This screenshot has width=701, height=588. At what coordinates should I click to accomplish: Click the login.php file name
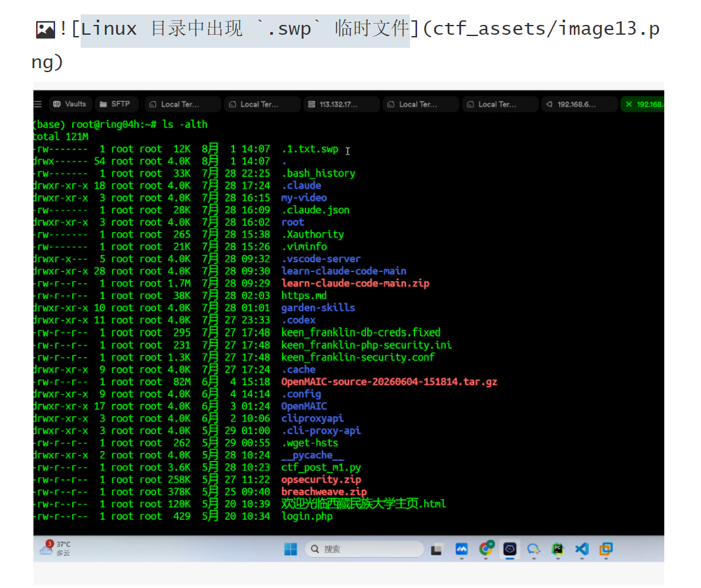[x=307, y=517]
